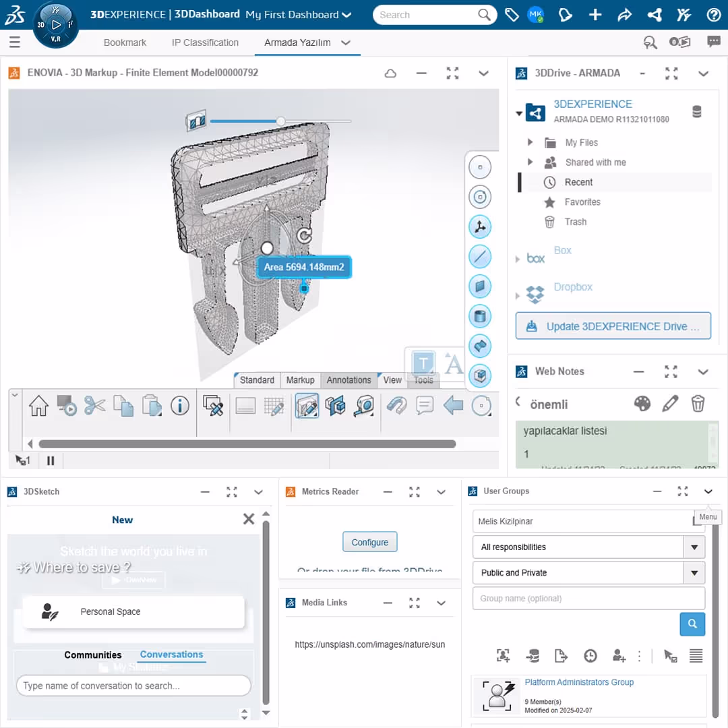The width and height of the screenshot is (728, 728).
Task: Toggle list view in User Groups
Action: 696,656
